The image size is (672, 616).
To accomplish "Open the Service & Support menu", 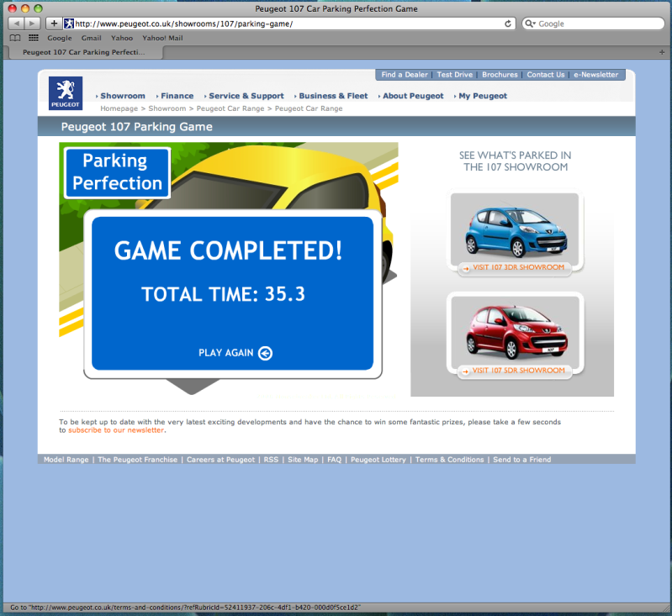I will pos(246,96).
